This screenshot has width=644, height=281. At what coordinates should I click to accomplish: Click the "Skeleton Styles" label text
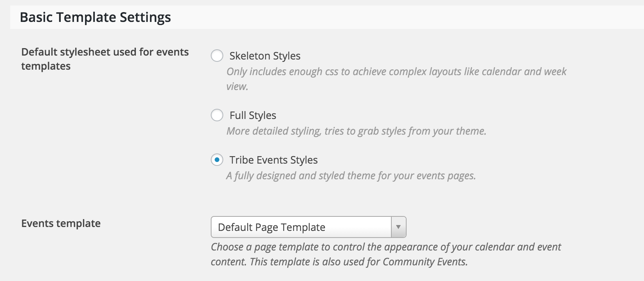point(265,56)
